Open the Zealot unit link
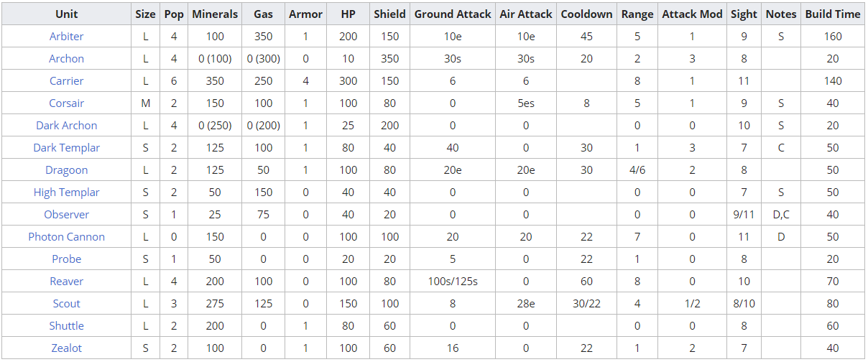This screenshot has width=868, height=362. point(66,348)
